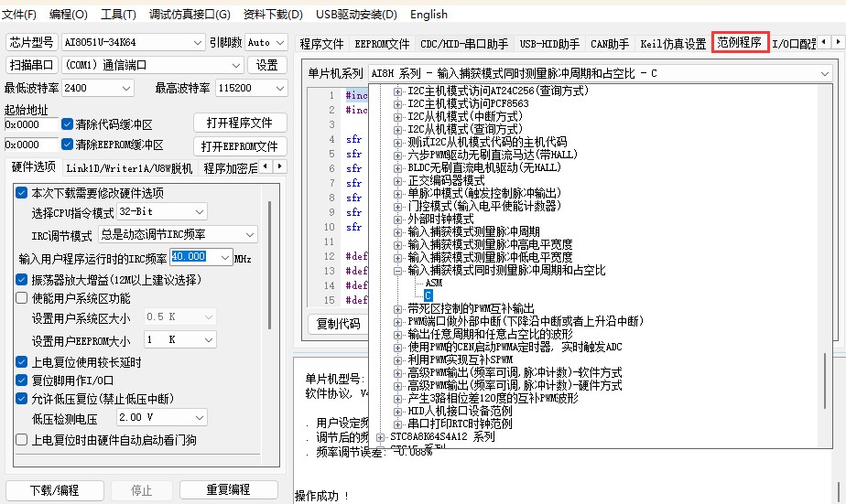The image size is (846, 504).
Task: Open the USB-HID助手 tab
Action: pos(549,44)
